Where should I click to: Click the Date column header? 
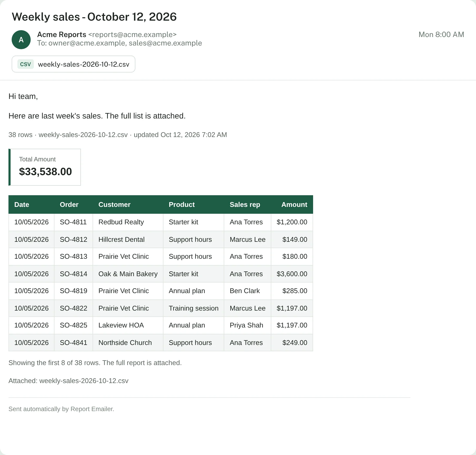click(31, 204)
